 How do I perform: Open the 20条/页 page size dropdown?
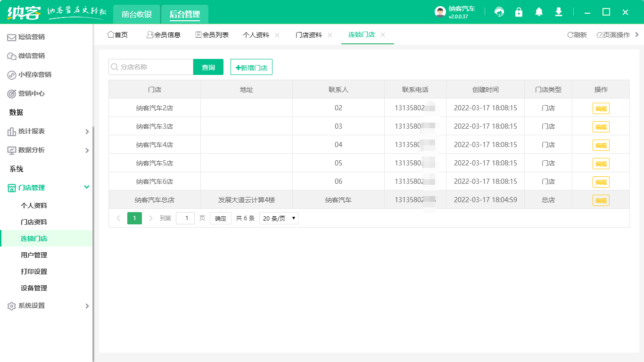click(278, 218)
